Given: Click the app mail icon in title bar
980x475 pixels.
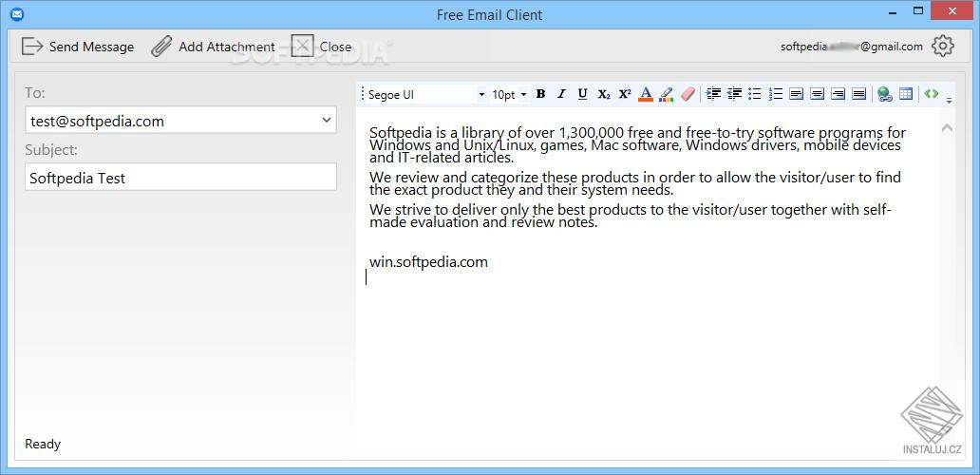Looking at the screenshot, I should pos(17,13).
